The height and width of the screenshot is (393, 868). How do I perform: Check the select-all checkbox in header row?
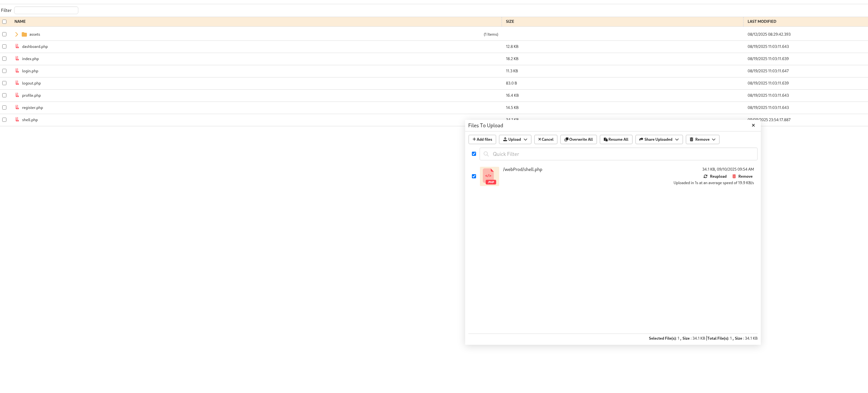(x=4, y=21)
